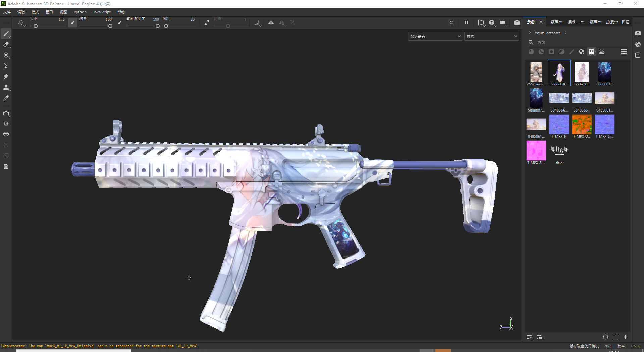
Task: Select the Material picker eyedropper tool
Action: tap(6, 98)
